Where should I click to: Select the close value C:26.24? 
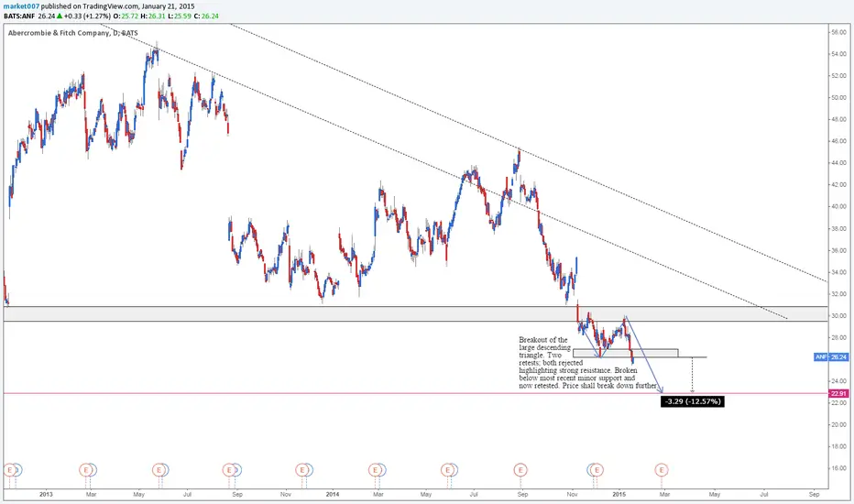(206, 16)
